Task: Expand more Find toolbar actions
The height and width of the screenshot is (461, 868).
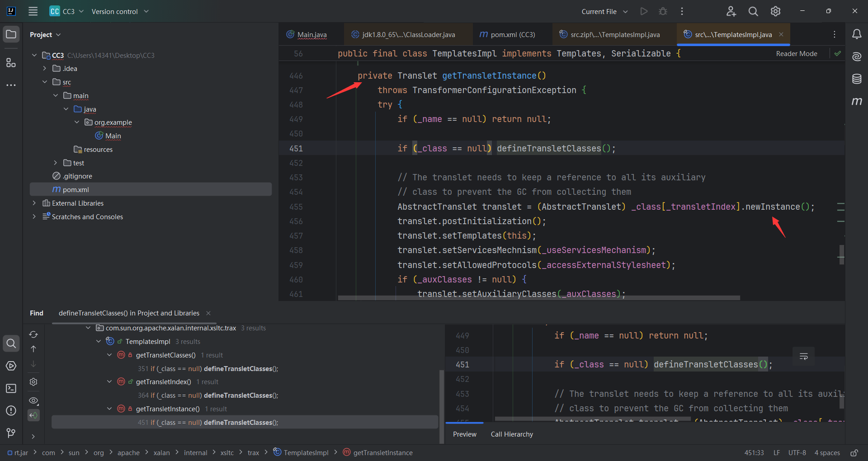Action: [x=33, y=437]
